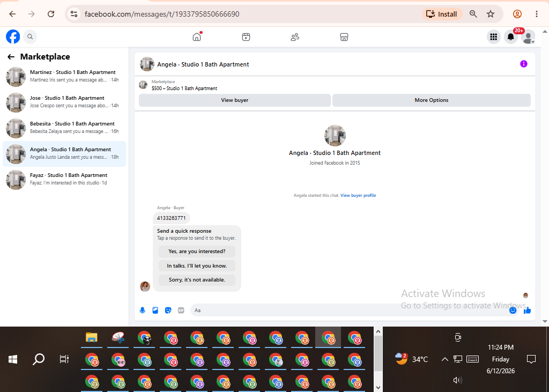The image size is (549, 392).
Task: Open the Chrome three-dot menu
Action: (536, 14)
